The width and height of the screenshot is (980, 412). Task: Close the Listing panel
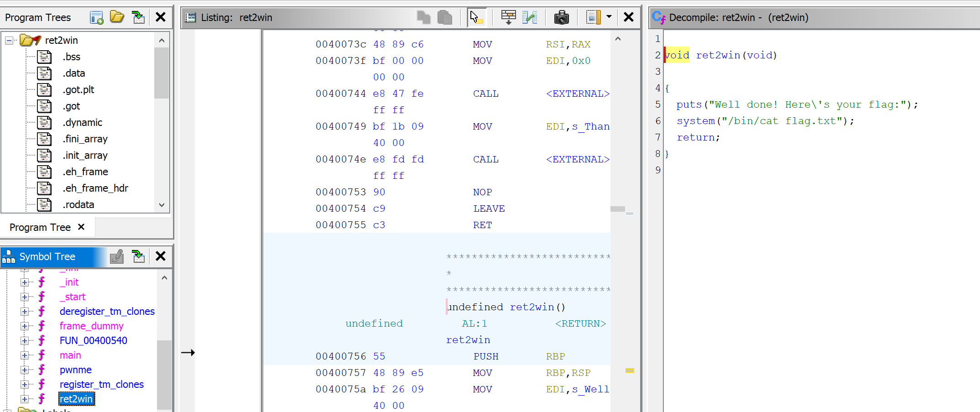click(x=629, y=17)
